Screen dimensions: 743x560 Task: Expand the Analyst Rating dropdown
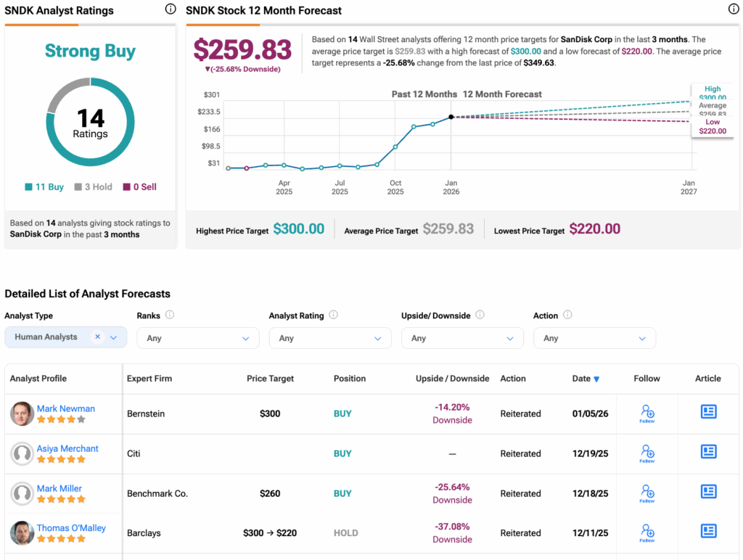(329, 338)
